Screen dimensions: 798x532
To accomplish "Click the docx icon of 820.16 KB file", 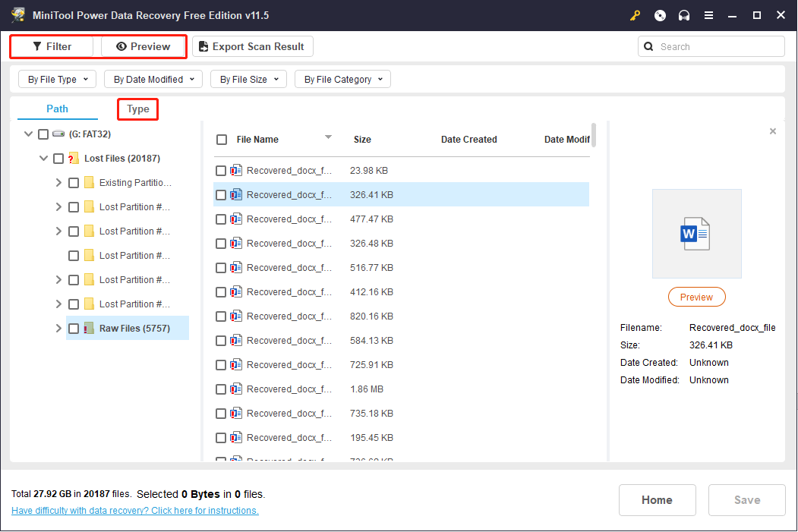I will tap(235, 316).
